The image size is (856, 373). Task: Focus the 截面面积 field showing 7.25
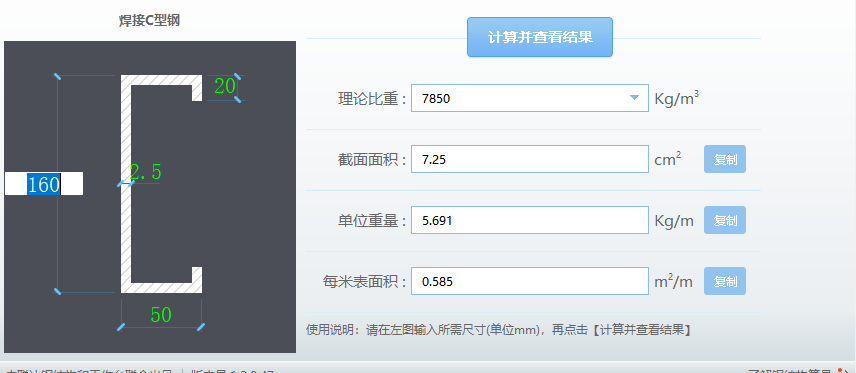point(530,159)
